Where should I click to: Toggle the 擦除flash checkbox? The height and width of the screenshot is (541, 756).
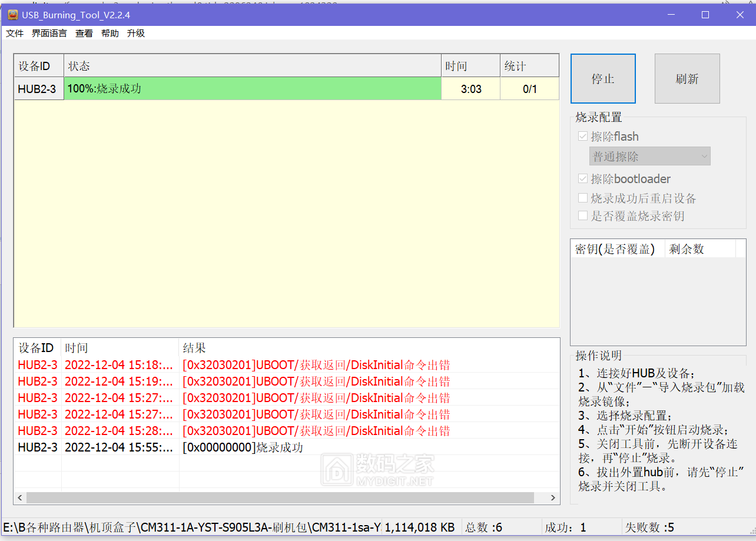(x=583, y=137)
